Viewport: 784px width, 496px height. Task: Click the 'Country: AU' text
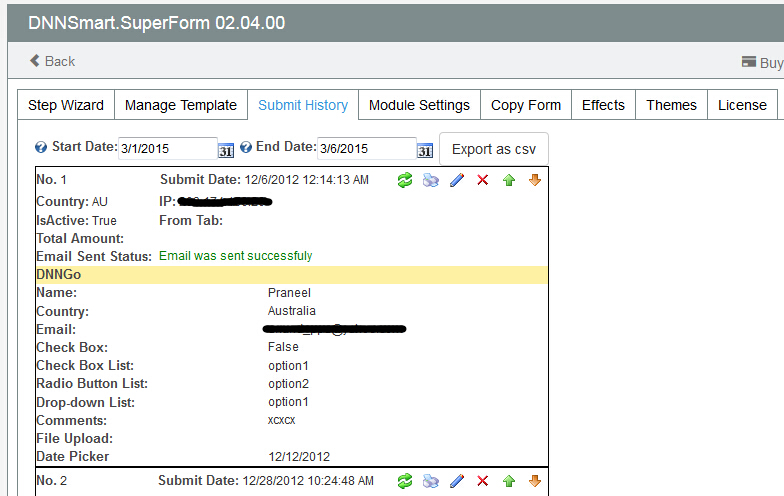[x=72, y=202]
